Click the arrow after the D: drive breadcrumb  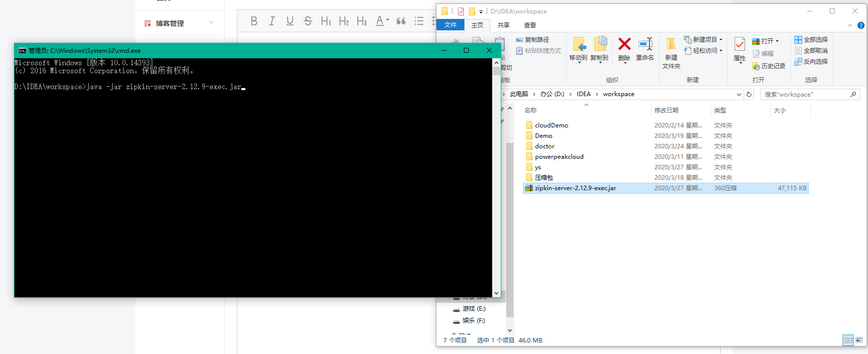570,94
